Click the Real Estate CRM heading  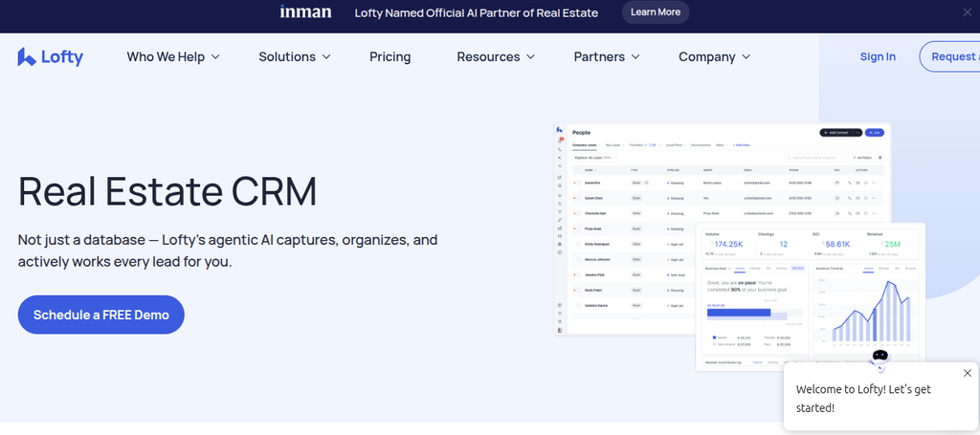pos(167,191)
